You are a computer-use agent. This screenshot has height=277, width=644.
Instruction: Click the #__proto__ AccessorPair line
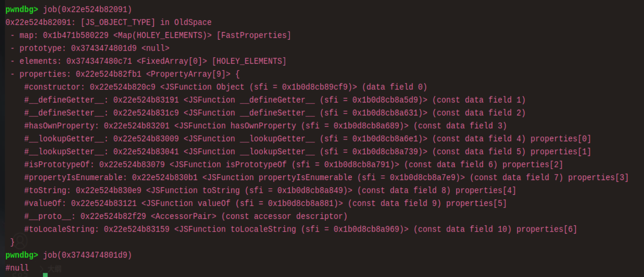point(186,216)
